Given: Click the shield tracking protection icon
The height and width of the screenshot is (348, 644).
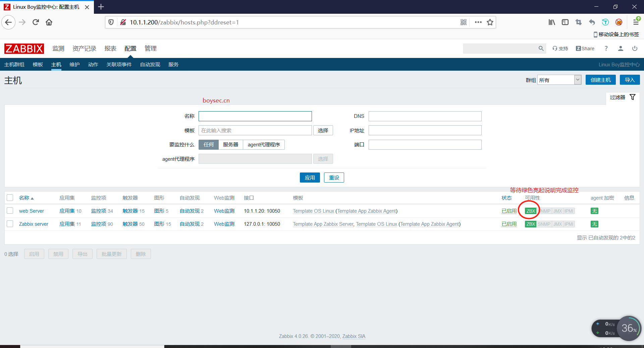Looking at the screenshot, I should [111, 22].
